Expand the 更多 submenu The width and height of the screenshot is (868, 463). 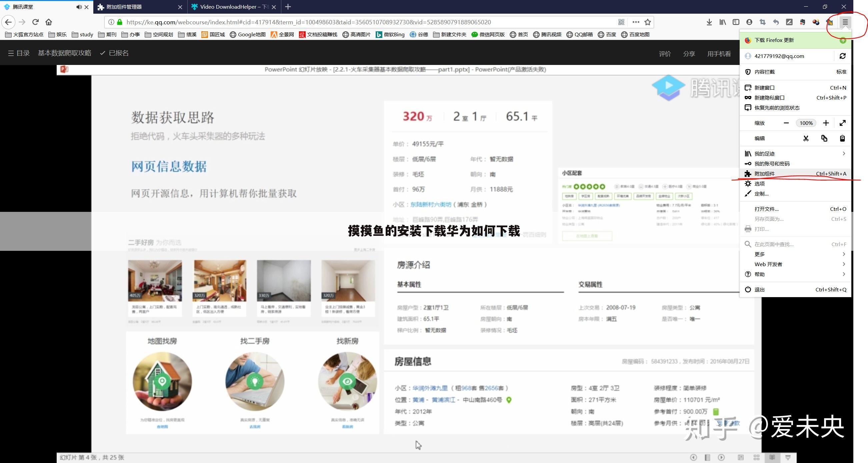[795, 254]
